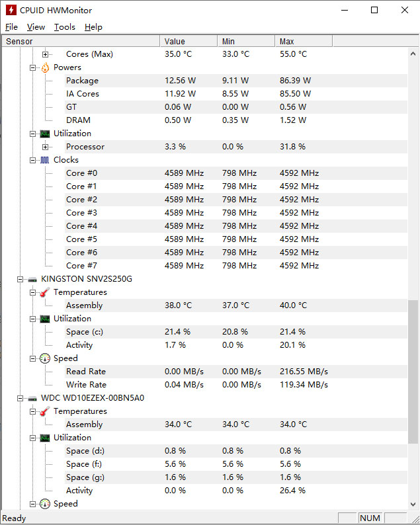This screenshot has width=420, height=525.
Task: Click the KINGSTON SNV2S250G drive icon
Action: (x=32, y=279)
